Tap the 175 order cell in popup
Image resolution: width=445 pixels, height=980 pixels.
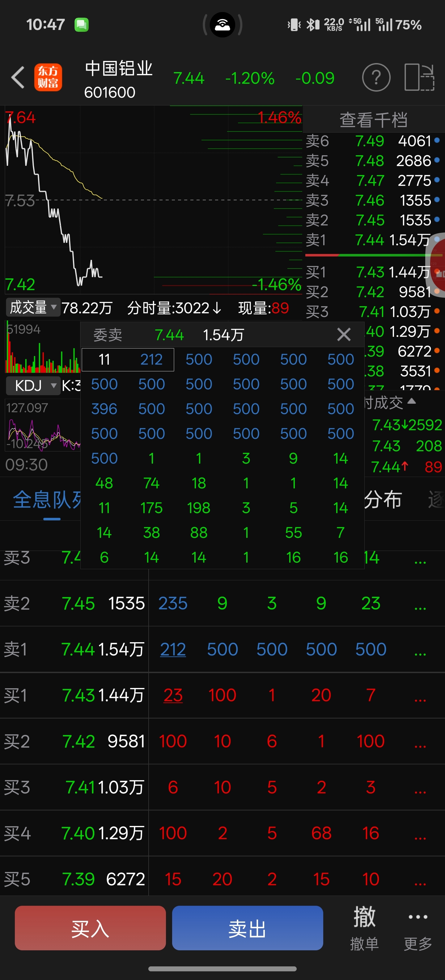coord(151,508)
